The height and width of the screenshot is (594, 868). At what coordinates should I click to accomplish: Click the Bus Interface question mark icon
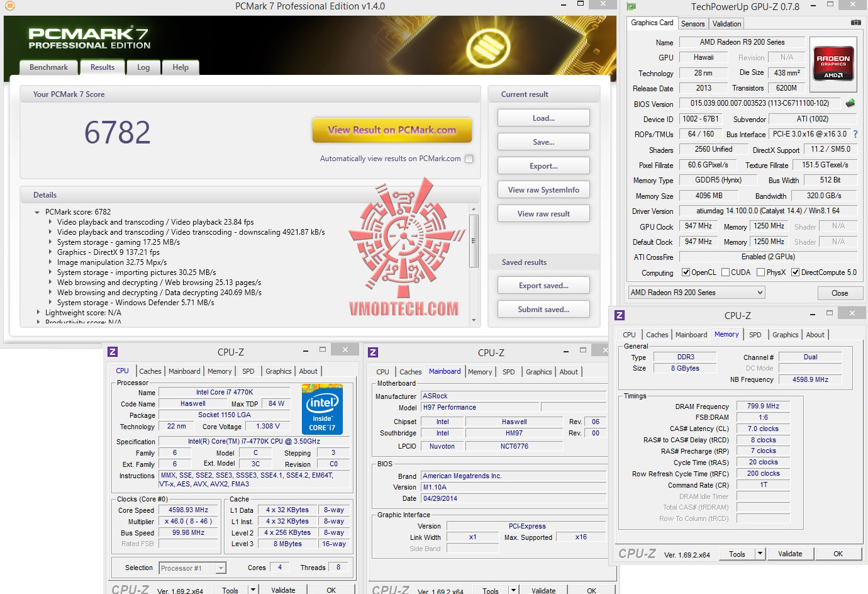pos(855,134)
